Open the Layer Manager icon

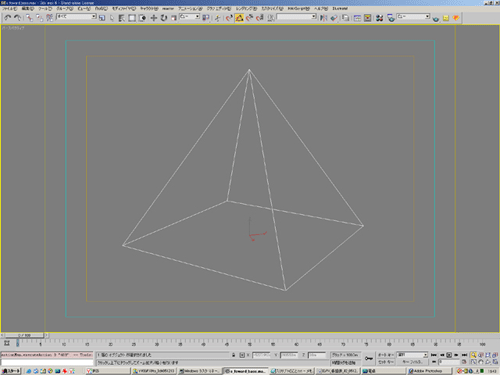(346, 18)
